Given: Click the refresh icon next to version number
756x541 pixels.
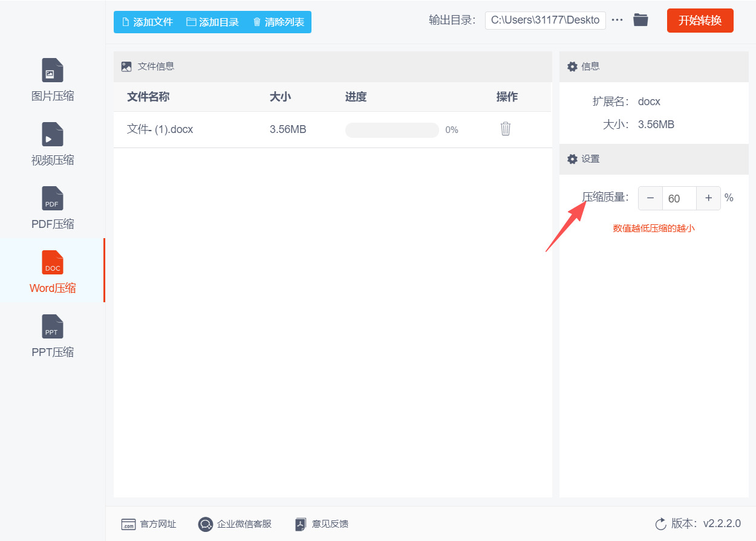Looking at the screenshot, I should [659, 524].
